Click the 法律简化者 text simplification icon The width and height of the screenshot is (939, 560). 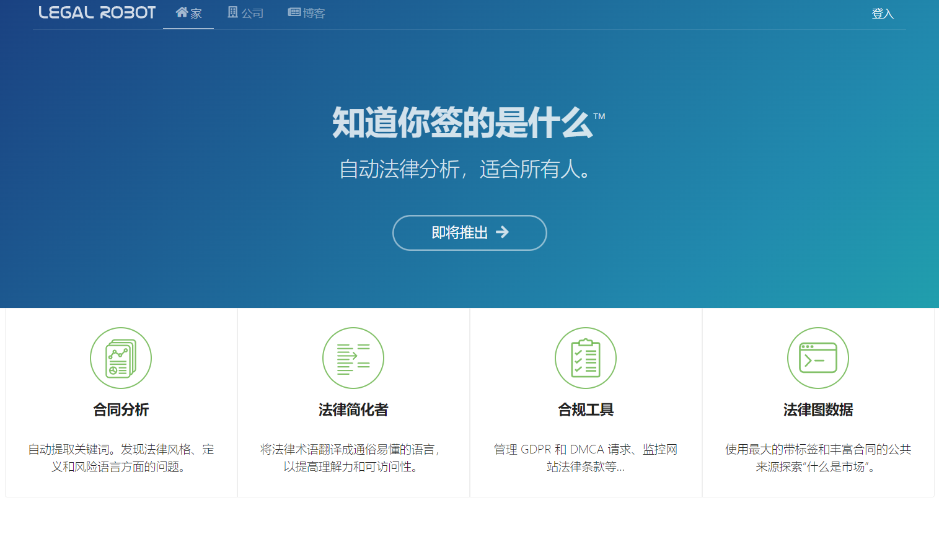coord(353,358)
